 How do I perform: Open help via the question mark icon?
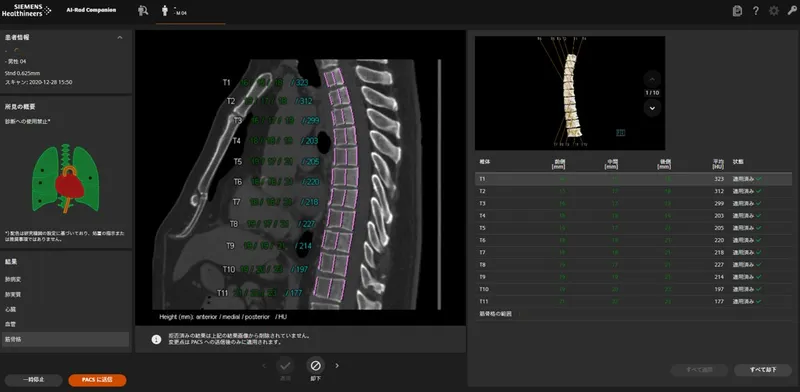click(756, 11)
